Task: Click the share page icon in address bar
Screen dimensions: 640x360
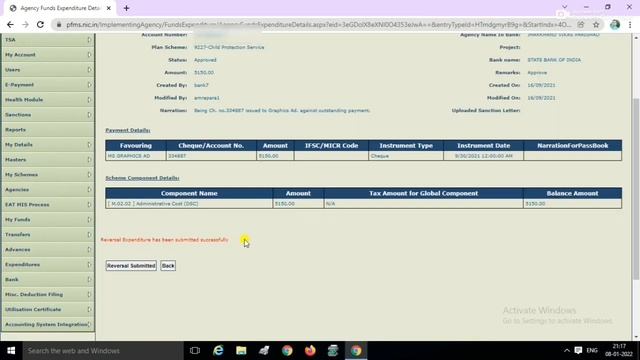Action: click(x=581, y=24)
